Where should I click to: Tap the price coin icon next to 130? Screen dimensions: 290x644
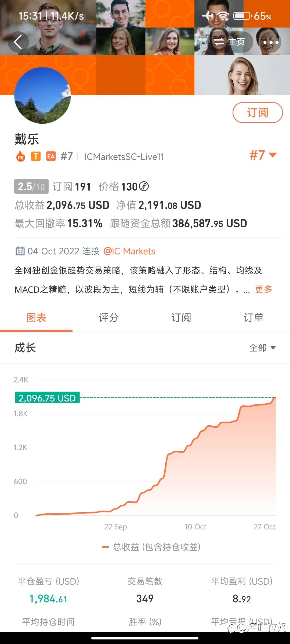click(x=144, y=186)
